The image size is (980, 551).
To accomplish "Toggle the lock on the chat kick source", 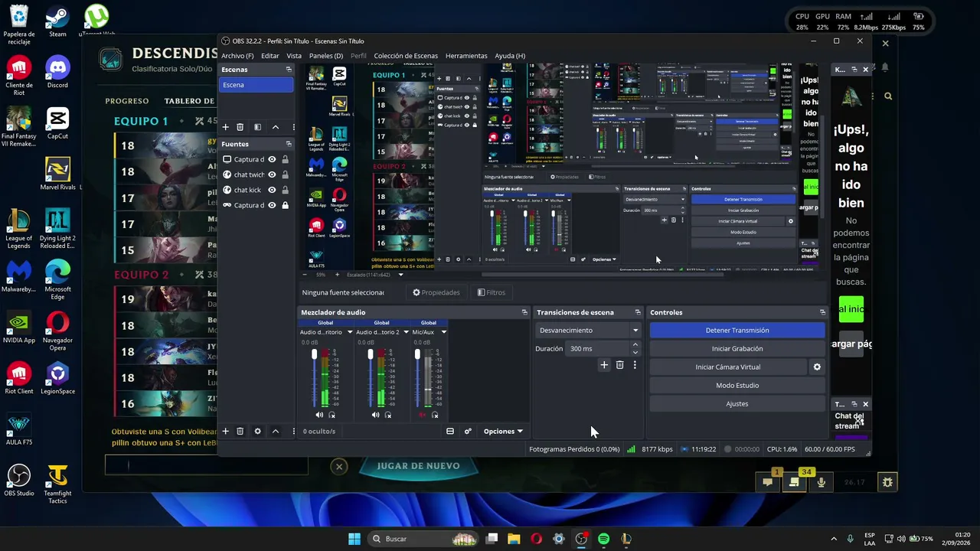I will [x=286, y=190].
